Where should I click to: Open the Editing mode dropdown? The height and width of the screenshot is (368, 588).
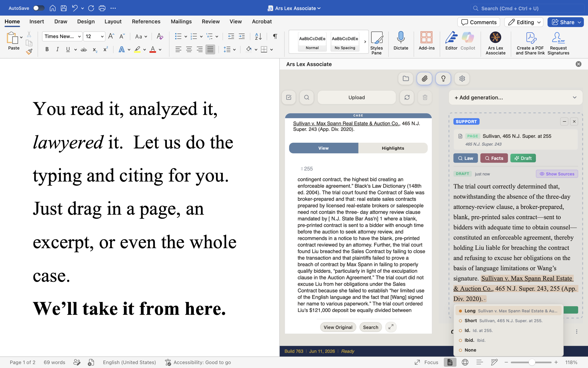523,22
